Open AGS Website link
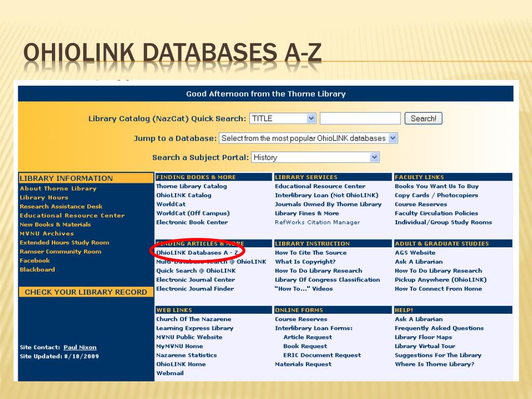The image size is (532, 399). point(415,252)
